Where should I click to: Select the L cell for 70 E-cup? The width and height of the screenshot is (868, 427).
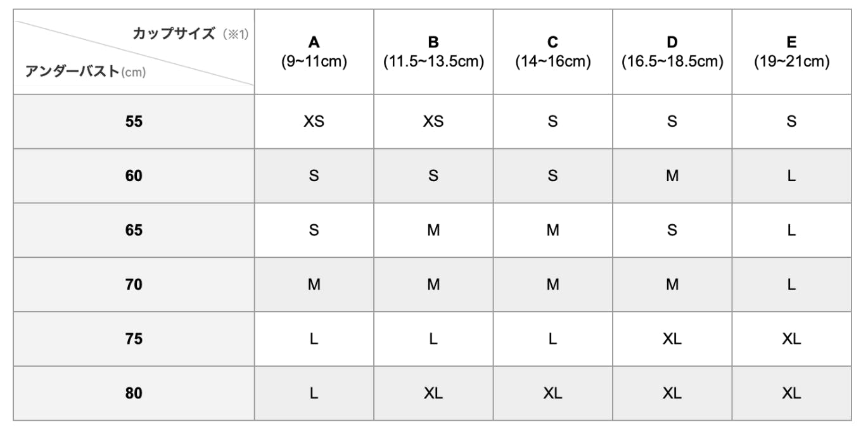pos(791,284)
